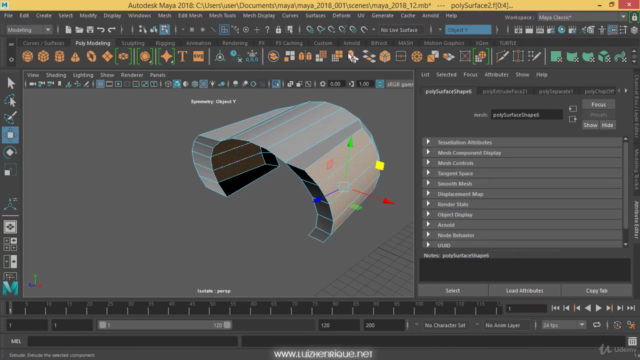Click the mesh name input field

pos(527,115)
